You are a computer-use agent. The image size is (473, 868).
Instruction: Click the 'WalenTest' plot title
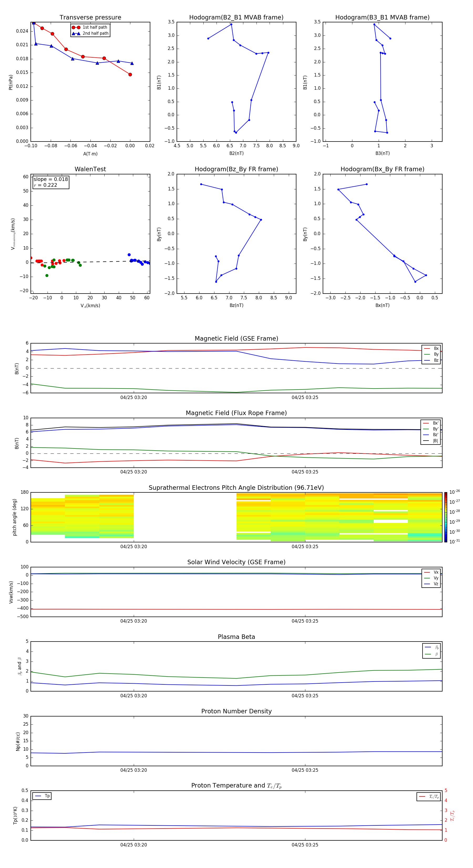coord(90,169)
